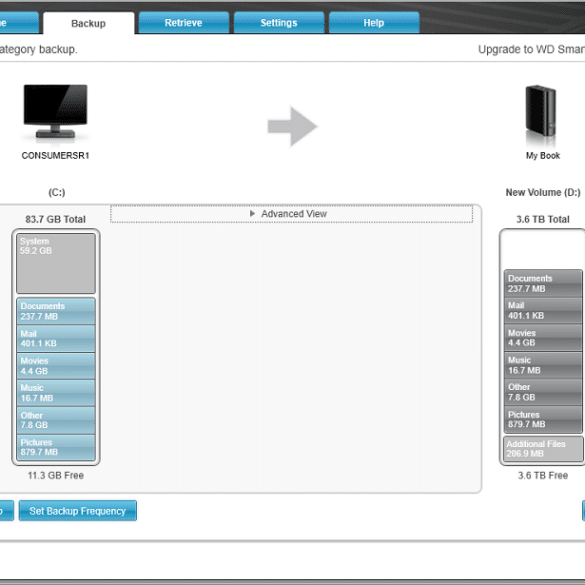Viewport: 585px width, 585px height.
Task: Select Documents 237.7 MB on C: drive
Action: pyautogui.click(x=56, y=311)
